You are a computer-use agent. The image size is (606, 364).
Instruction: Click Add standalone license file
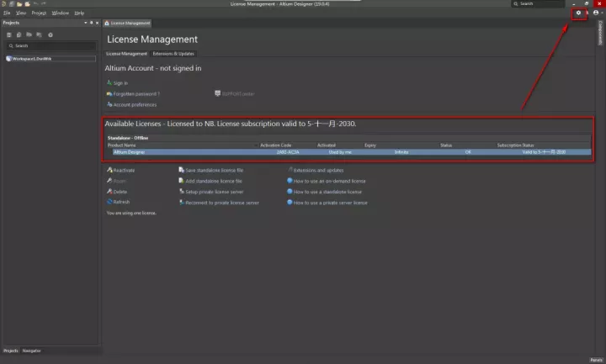coord(213,181)
